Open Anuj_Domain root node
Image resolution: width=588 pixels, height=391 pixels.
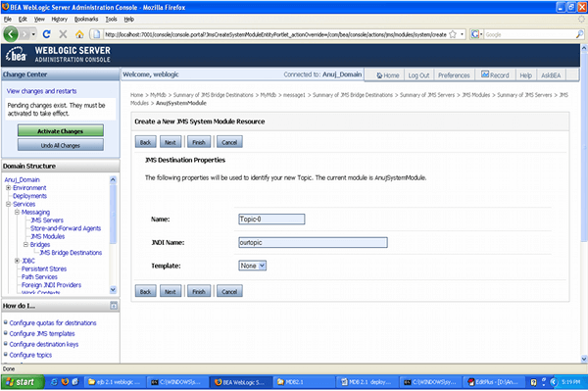pos(23,179)
